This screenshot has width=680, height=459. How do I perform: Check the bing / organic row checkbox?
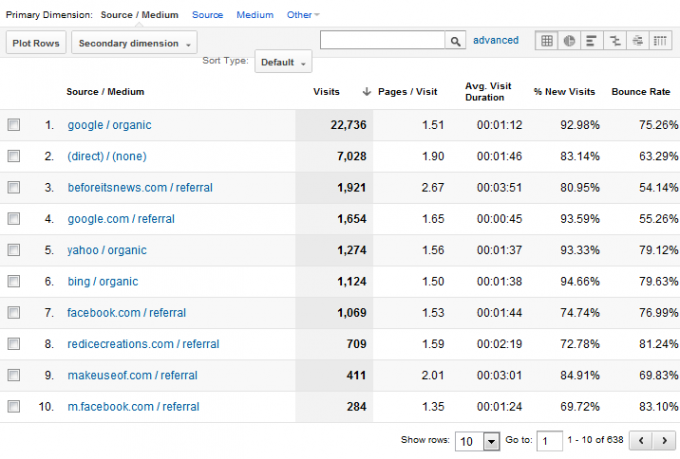tap(14, 282)
